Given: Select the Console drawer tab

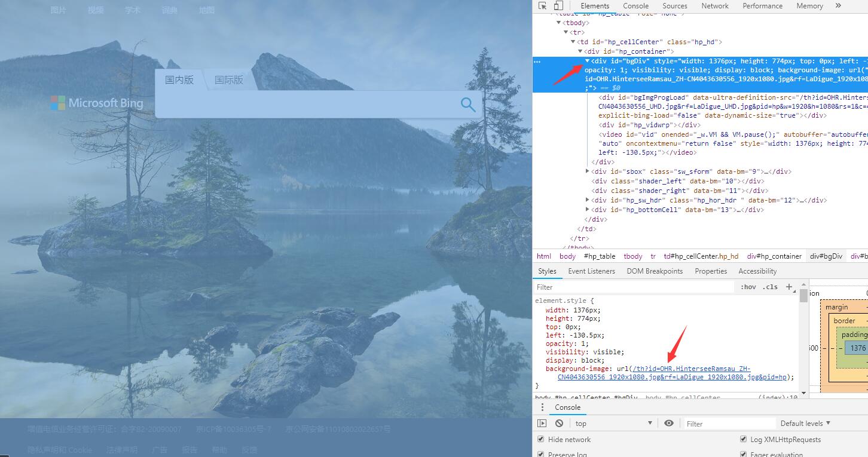Looking at the screenshot, I should pyautogui.click(x=567, y=407).
